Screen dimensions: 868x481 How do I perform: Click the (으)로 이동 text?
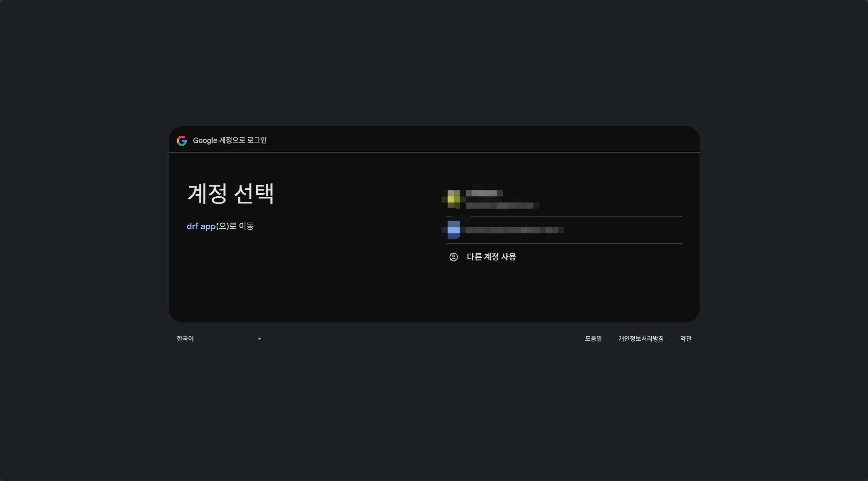click(x=235, y=226)
